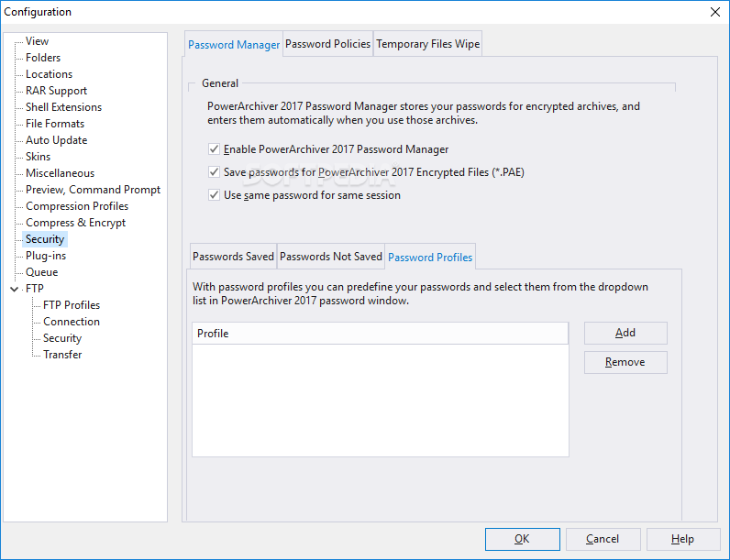Open FTP Profiles settings

72,305
